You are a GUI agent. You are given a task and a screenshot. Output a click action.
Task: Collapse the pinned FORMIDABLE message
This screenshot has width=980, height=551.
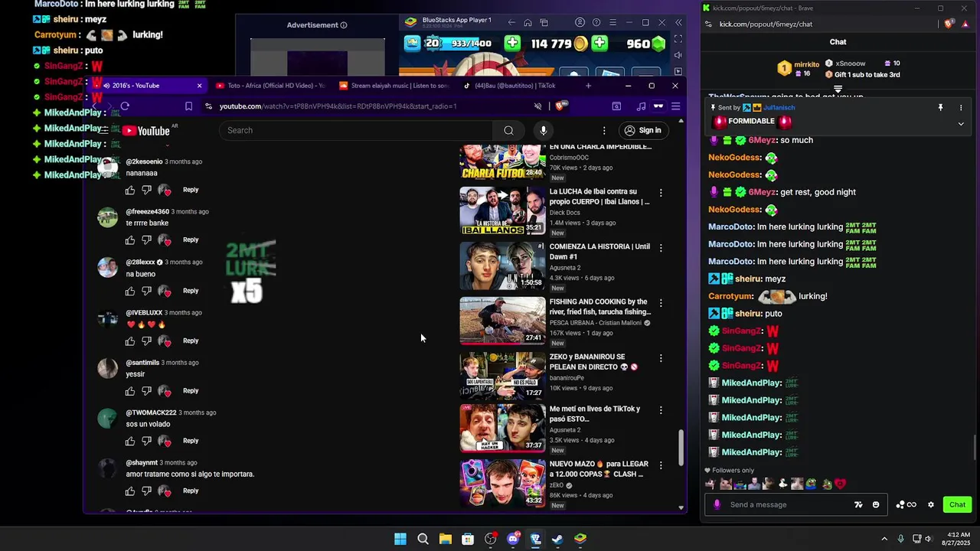click(961, 123)
